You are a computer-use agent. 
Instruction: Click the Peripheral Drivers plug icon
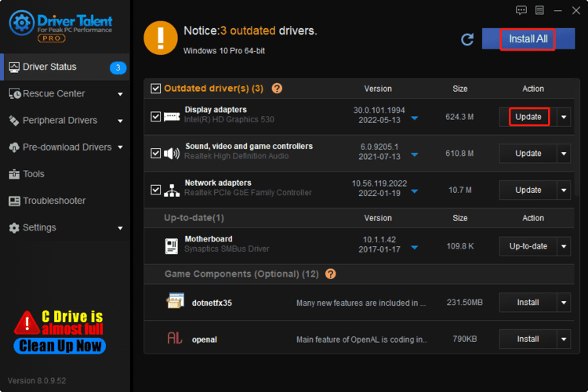[x=14, y=121]
